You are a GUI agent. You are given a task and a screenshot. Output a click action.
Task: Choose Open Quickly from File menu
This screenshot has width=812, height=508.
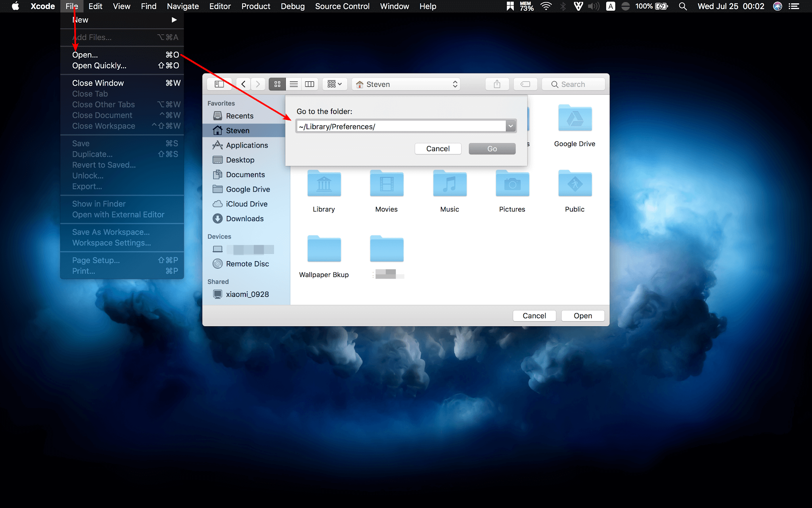point(99,65)
